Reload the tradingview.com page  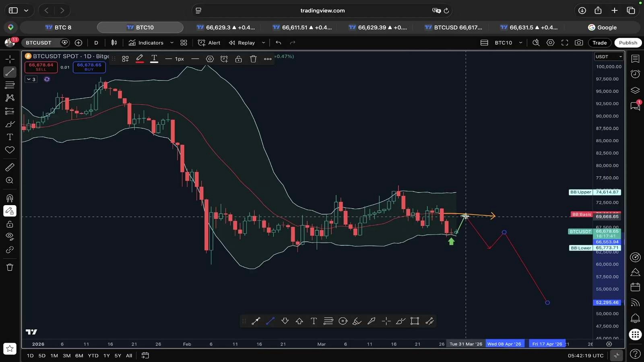[x=446, y=10]
